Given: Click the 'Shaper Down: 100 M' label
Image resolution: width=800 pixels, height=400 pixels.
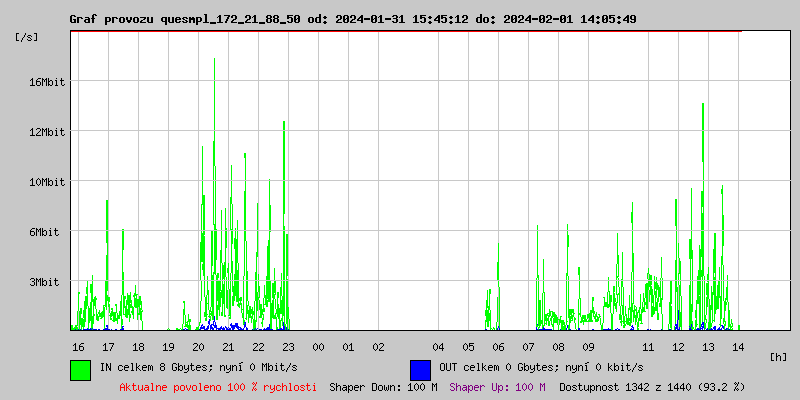Looking at the screenshot, I should click(x=383, y=386).
